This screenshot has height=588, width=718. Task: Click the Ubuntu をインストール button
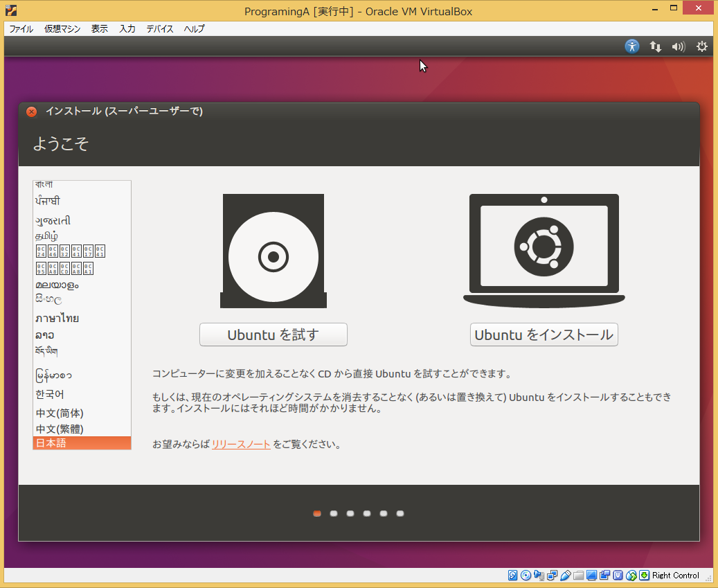tap(544, 335)
